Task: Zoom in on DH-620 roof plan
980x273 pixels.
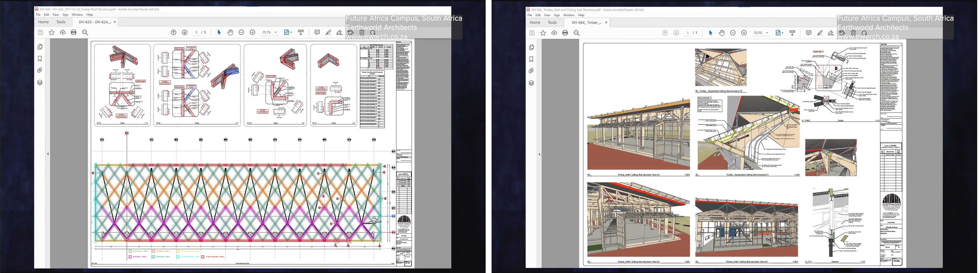Action: coord(252,32)
